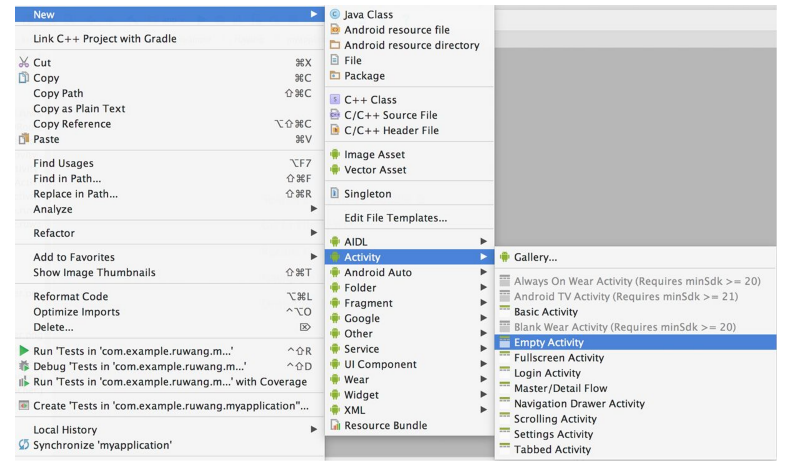Click the Android resource file icon
This screenshot has width=790, height=475.
335,30
